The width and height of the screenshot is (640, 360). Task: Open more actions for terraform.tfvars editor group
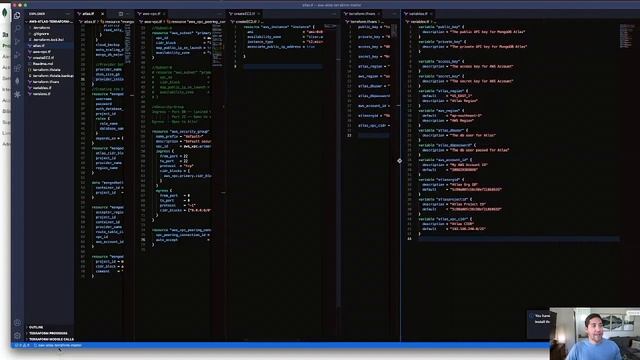point(394,14)
